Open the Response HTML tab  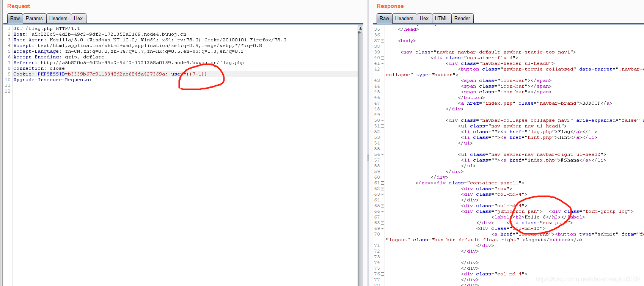[441, 18]
